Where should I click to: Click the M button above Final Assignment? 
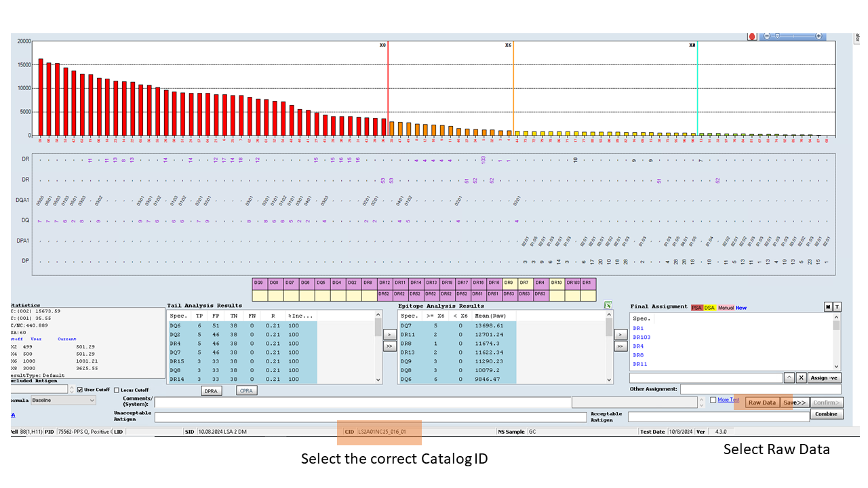tap(828, 307)
